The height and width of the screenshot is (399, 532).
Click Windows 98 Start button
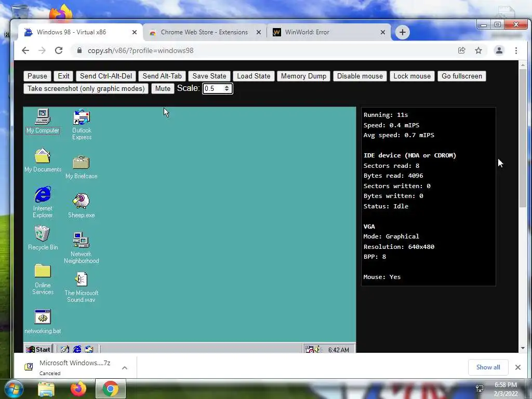pos(38,349)
